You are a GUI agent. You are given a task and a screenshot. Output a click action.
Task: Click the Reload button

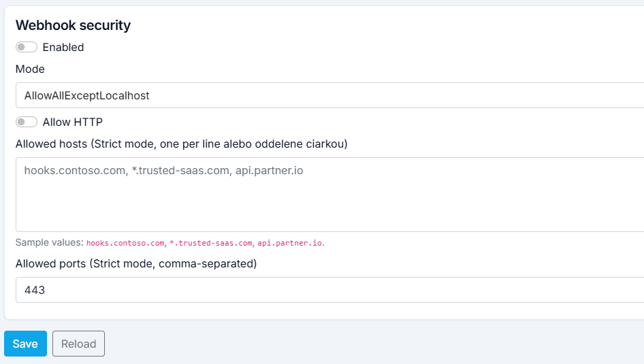[x=78, y=344]
